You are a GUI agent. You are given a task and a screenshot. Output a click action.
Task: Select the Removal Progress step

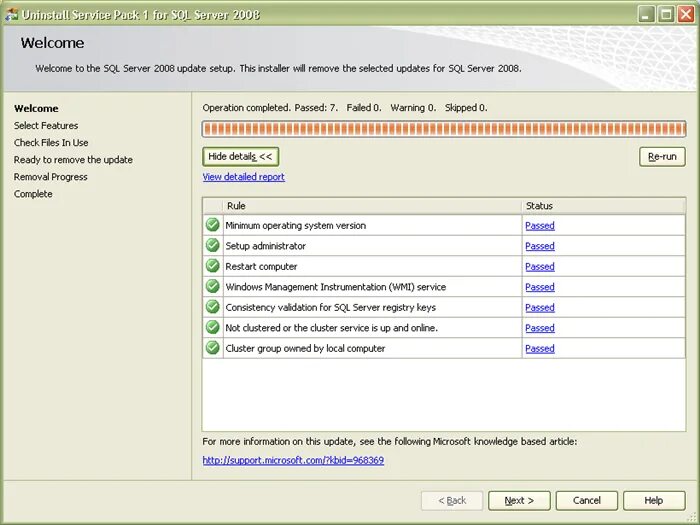click(x=50, y=177)
